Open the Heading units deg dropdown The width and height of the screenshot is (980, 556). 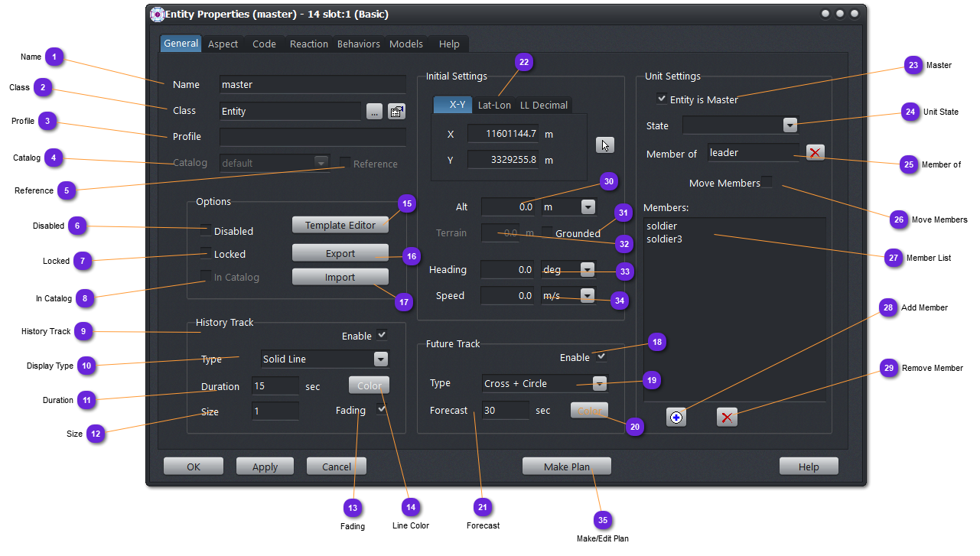(587, 270)
